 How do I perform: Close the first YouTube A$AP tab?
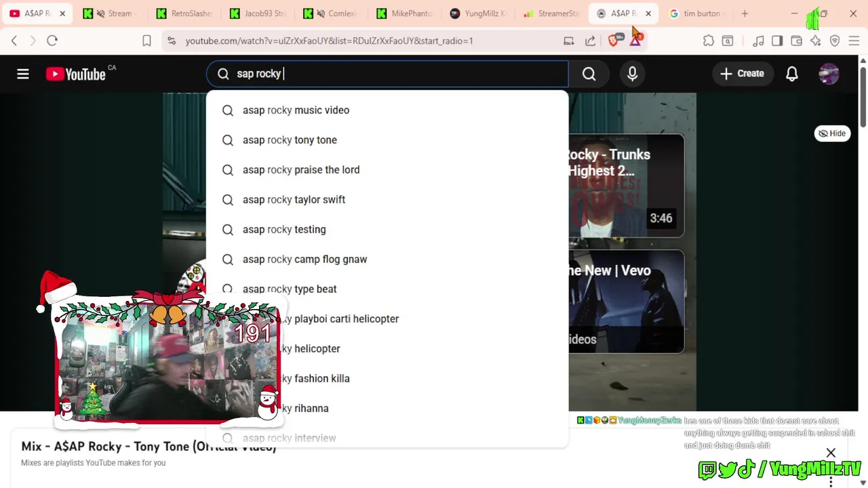pos(62,14)
